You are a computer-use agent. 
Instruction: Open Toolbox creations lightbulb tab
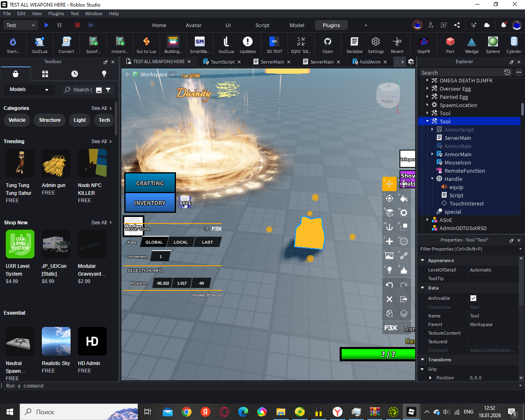(104, 74)
